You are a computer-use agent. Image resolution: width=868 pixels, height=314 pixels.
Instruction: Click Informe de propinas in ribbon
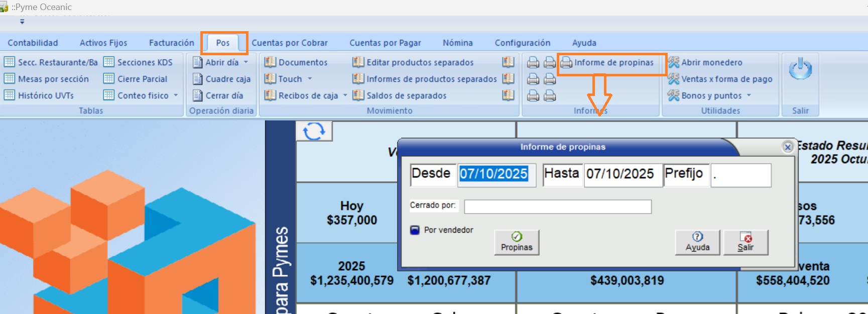pos(613,62)
